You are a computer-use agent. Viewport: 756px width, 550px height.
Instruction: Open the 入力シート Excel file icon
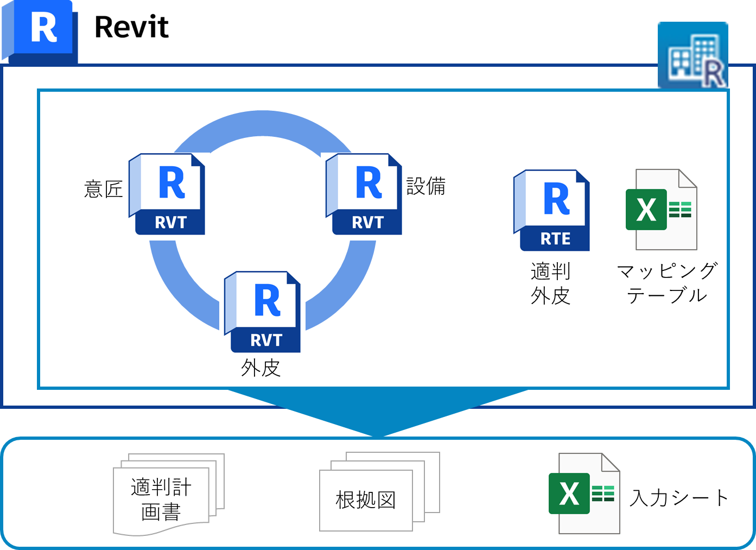[585, 494]
